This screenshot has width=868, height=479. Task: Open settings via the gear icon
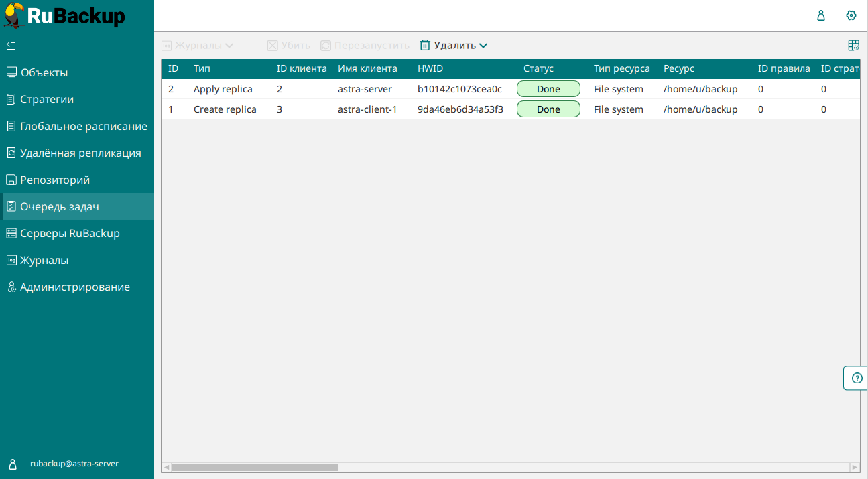pyautogui.click(x=851, y=15)
